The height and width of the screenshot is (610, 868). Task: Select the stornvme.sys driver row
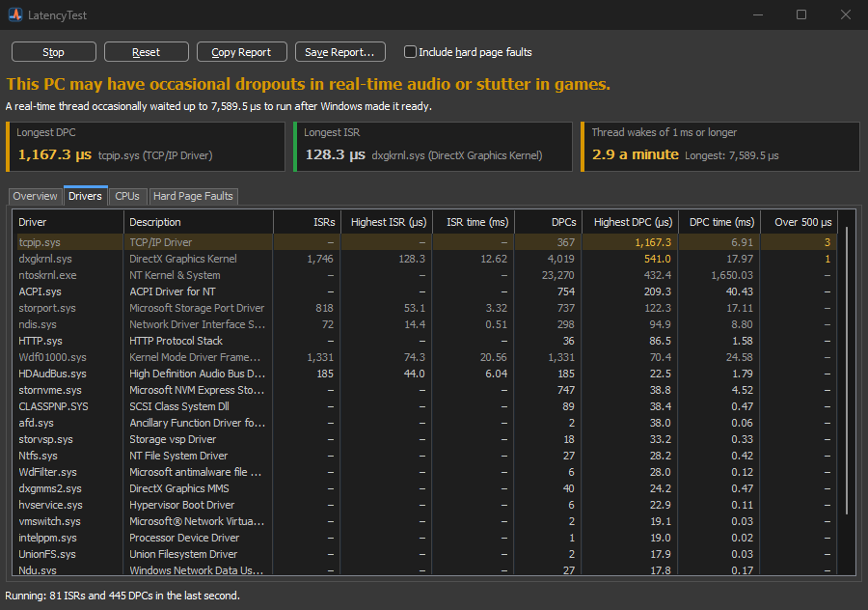click(424, 390)
